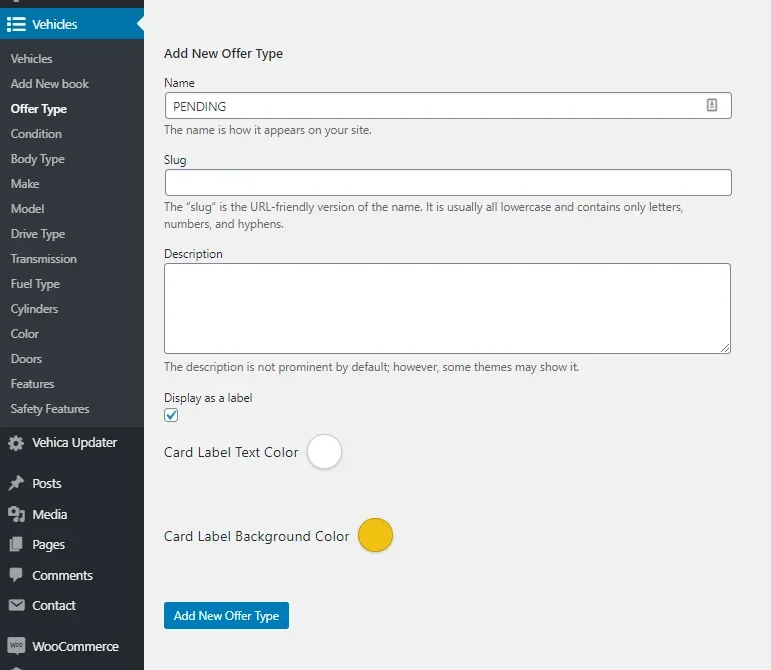Open Safety Features menu item
Viewport: 771px width, 670px height.
click(50, 409)
